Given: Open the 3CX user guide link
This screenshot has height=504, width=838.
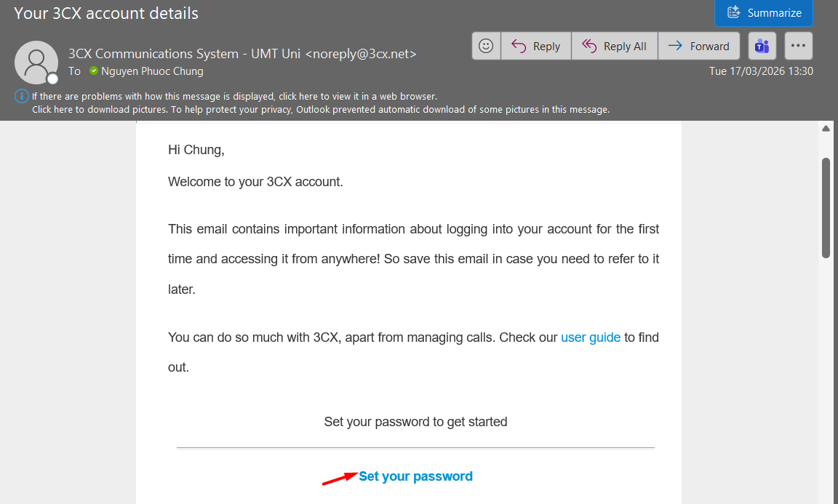Looking at the screenshot, I should [590, 337].
